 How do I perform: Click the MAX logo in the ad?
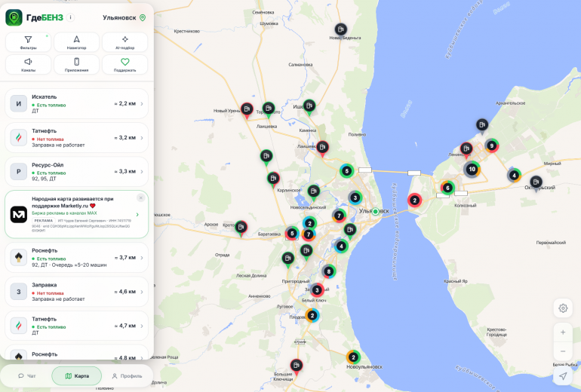19,214
